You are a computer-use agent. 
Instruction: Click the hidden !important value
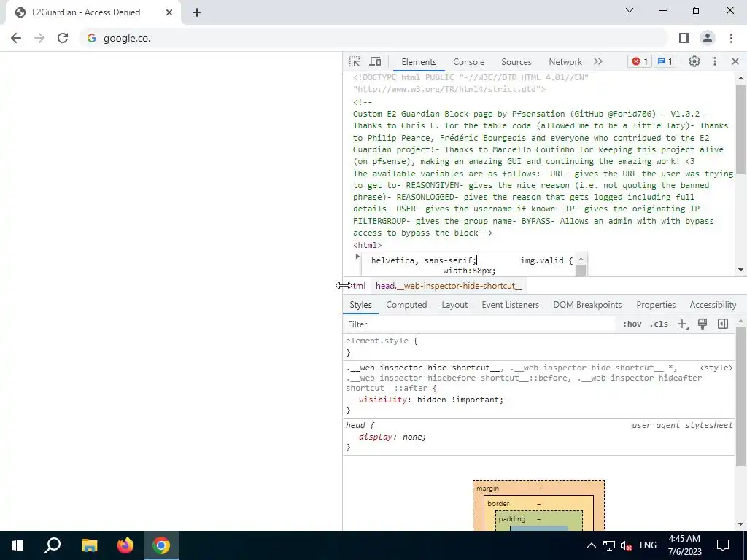click(459, 400)
